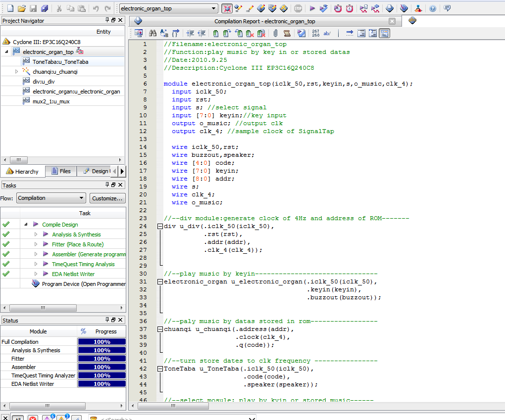Click the Help question mark icon
The height and width of the screenshot is (420, 505).
[433, 8]
